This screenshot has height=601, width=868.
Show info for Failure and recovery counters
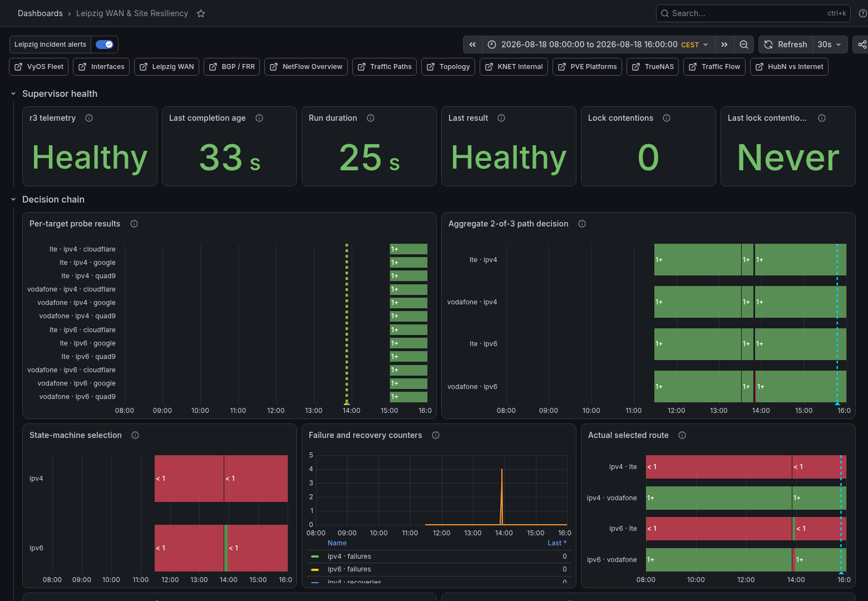click(436, 435)
